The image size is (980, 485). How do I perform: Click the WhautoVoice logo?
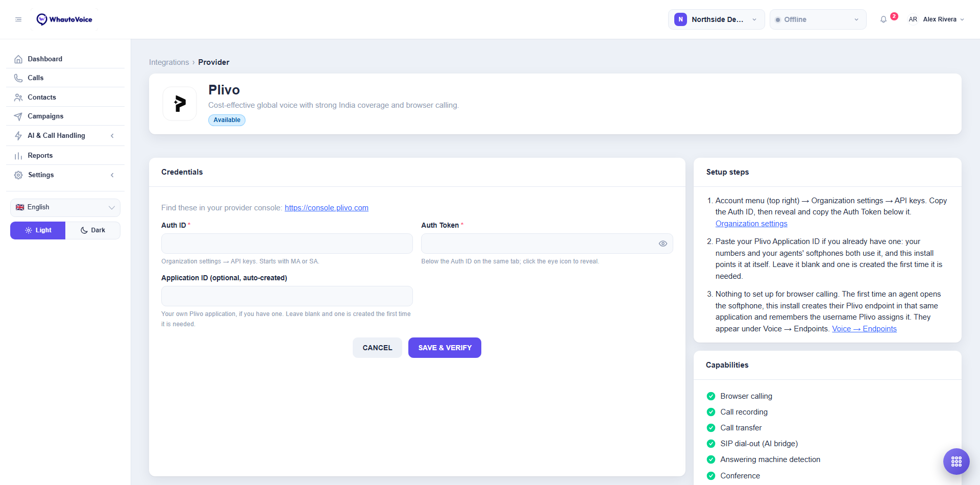(x=64, y=19)
